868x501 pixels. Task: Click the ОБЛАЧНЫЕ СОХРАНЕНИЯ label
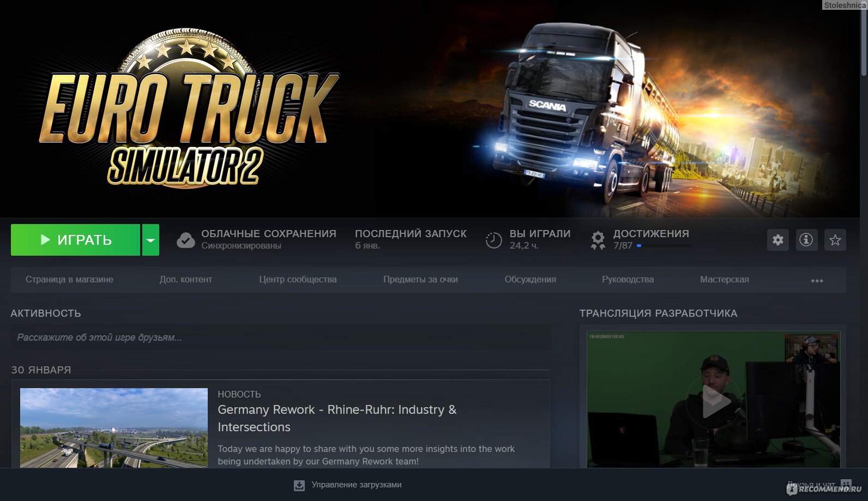click(269, 233)
